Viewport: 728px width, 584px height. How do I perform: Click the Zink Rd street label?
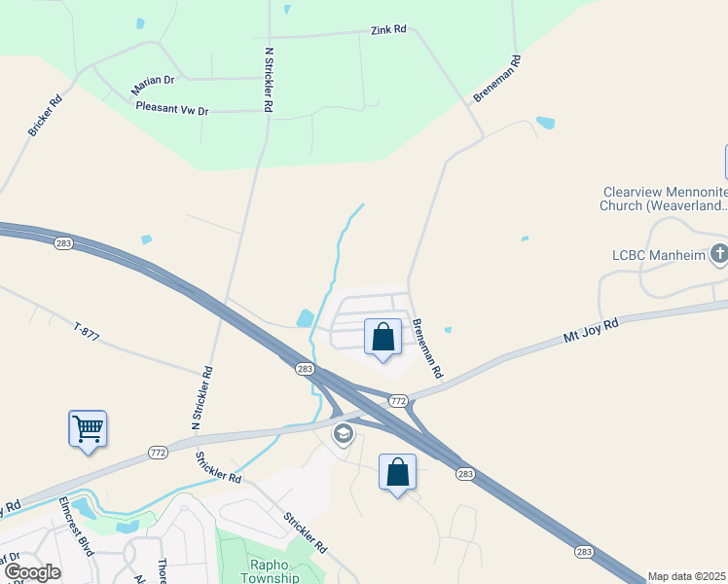tap(388, 30)
